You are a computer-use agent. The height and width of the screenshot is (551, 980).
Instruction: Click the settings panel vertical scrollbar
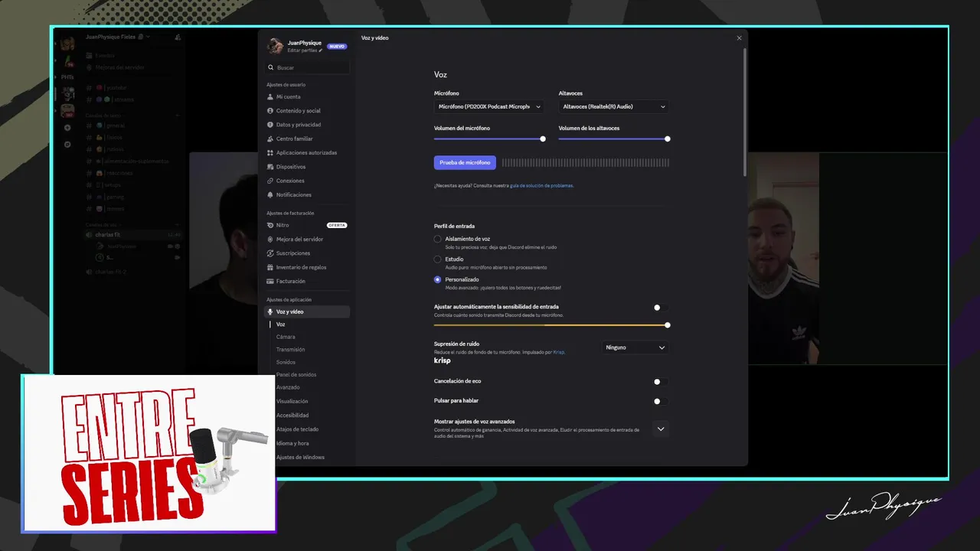(744, 113)
